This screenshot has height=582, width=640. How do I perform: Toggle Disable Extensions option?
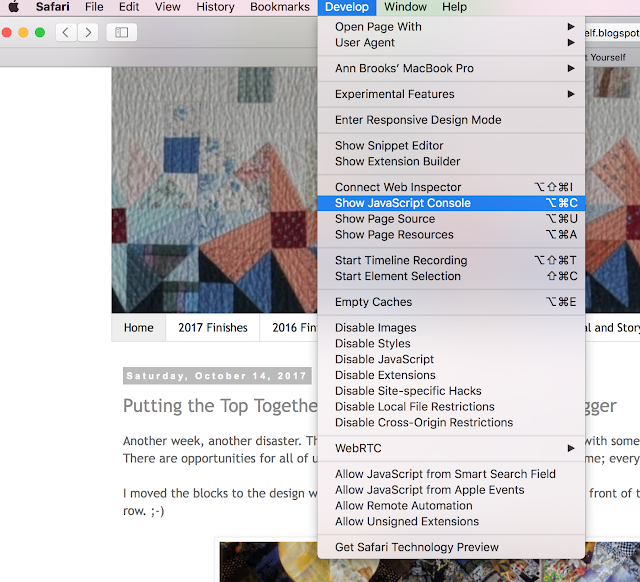pos(451,375)
